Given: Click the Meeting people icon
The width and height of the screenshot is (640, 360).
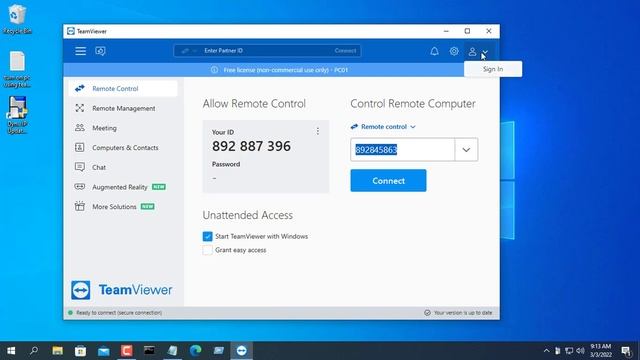Looking at the screenshot, I should coord(80,128).
